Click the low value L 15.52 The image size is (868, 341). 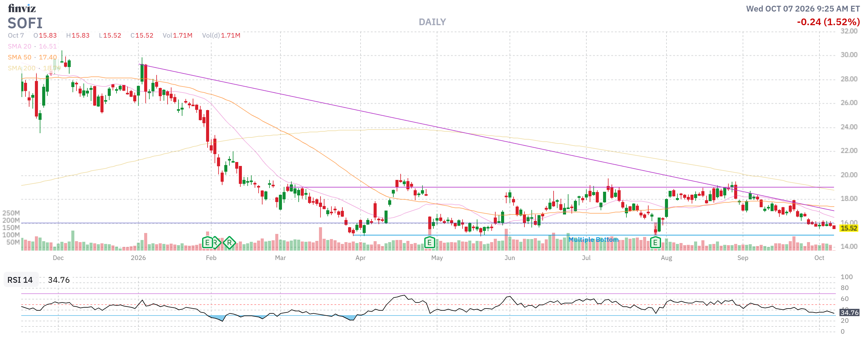(110, 35)
